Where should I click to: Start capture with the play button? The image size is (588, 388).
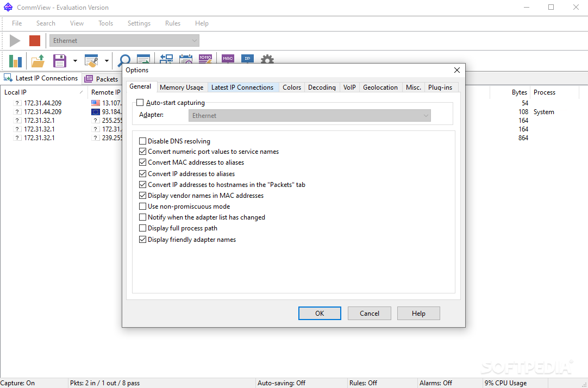15,41
